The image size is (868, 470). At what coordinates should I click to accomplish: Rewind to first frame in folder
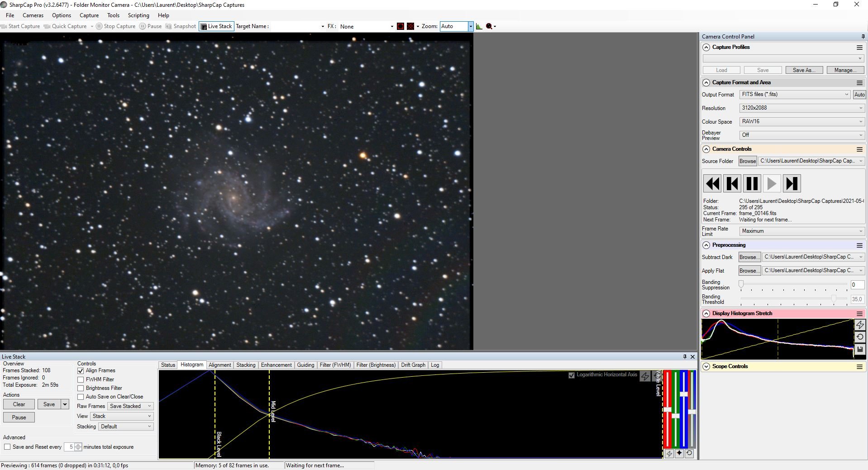712,184
